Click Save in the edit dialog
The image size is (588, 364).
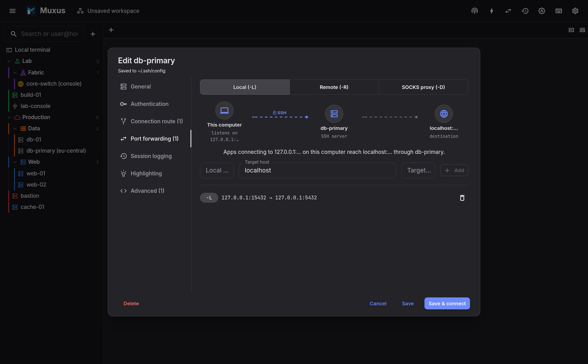click(x=408, y=304)
